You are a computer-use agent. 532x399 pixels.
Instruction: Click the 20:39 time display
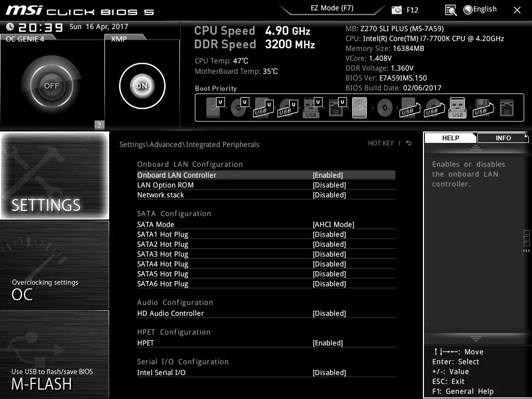point(41,27)
